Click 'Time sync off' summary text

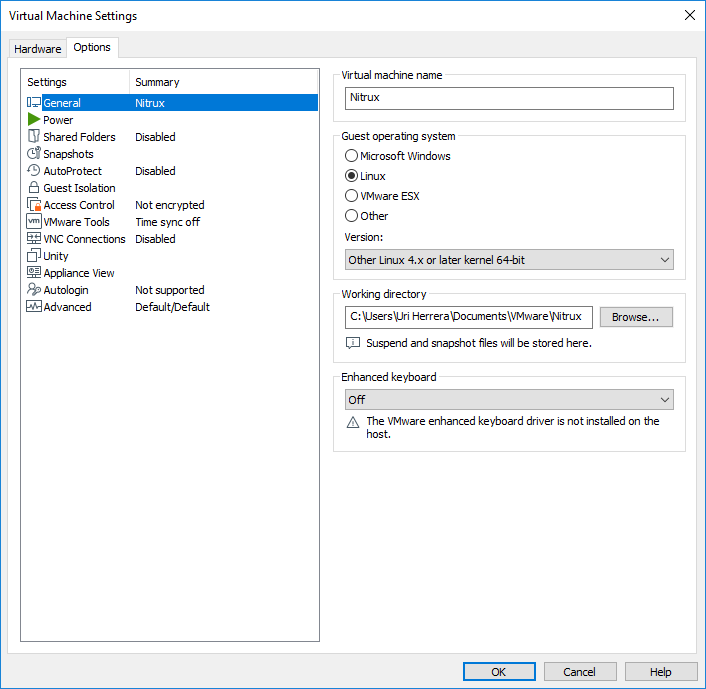pyautogui.click(x=167, y=222)
